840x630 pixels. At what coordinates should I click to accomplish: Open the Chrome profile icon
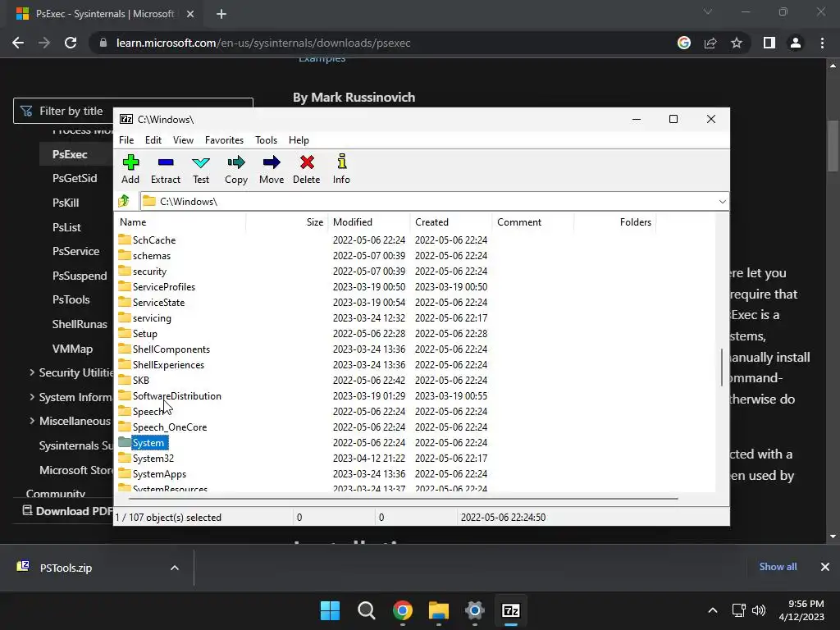796,43
